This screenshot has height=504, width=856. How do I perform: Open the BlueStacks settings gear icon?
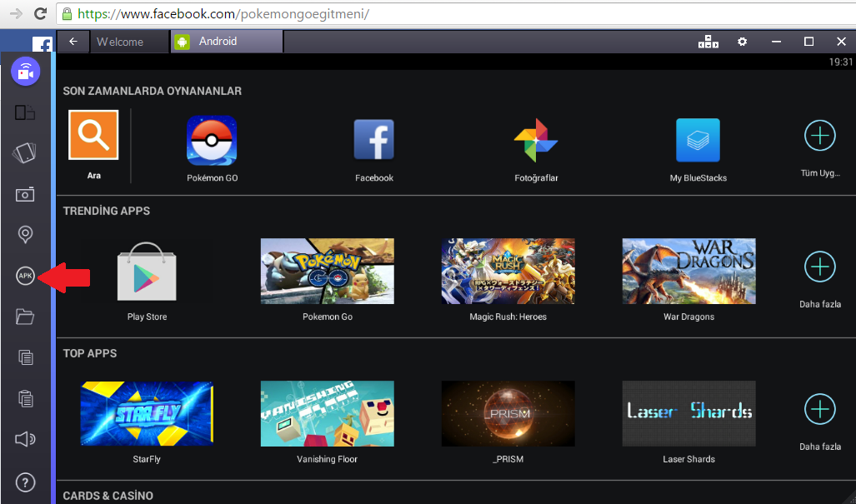tap(742, 42)
